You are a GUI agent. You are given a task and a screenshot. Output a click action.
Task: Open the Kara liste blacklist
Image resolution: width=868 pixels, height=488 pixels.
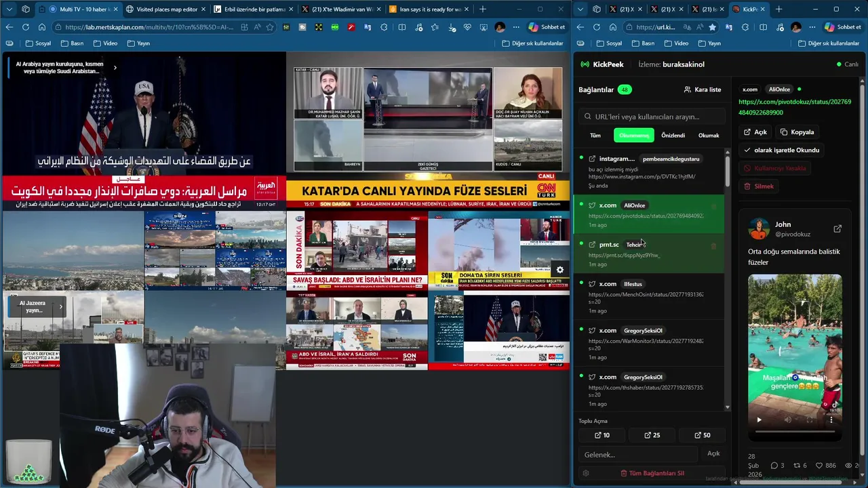pyautogui.click(x=703, y=89)
